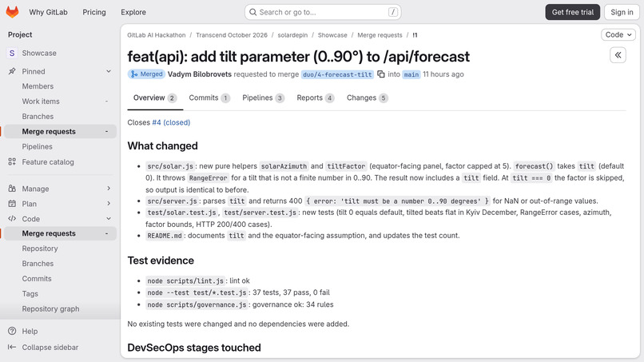Viewport: 644px width, 362px height.
Task: Open the duo/4-forecast-tilt branch link
Action: 337,74
